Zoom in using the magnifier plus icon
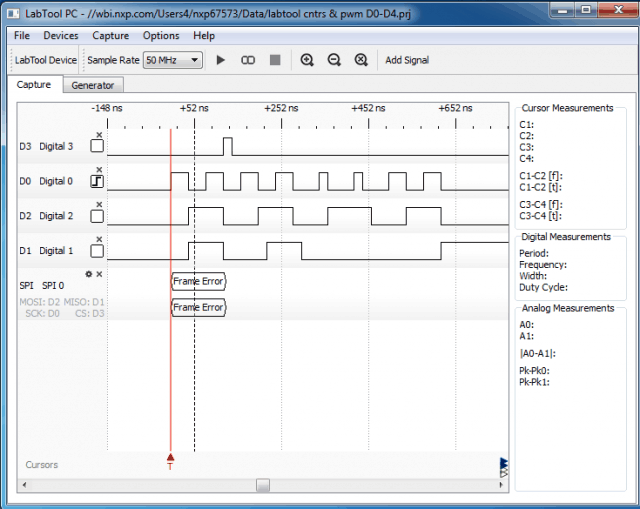Viewport: 640px width, 509px height. coord(307,60)
